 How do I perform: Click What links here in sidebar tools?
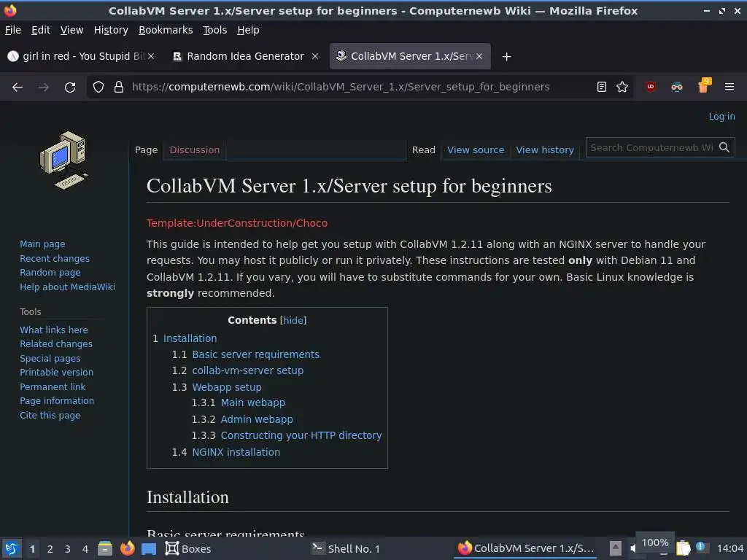tap(54, 330)
